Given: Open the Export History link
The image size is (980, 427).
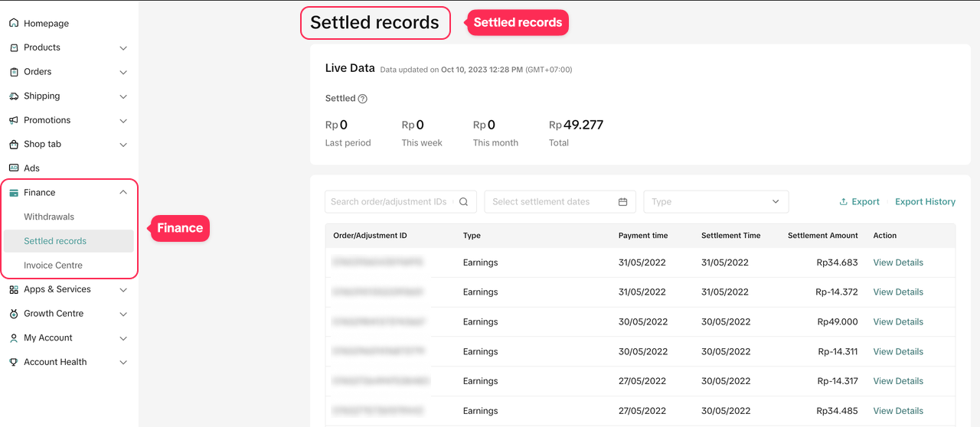Looking at the screenshot, I should tap(925, 202).
